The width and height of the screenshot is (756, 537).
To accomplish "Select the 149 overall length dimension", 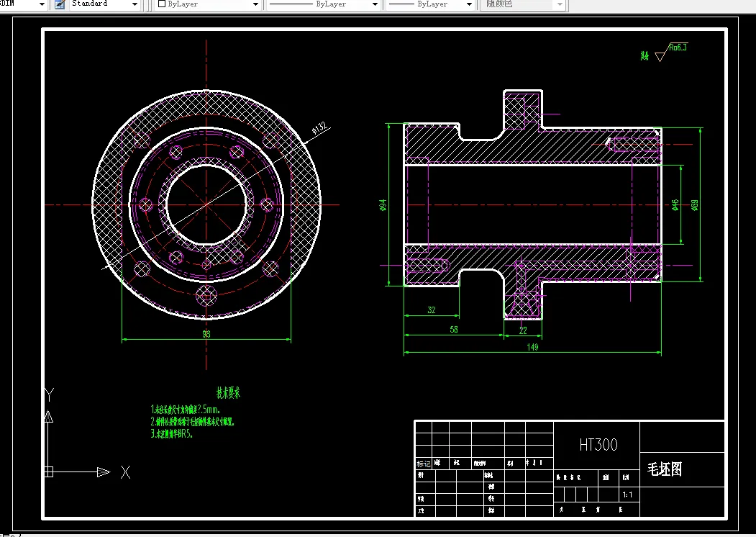I will click(x=532, y=347).
